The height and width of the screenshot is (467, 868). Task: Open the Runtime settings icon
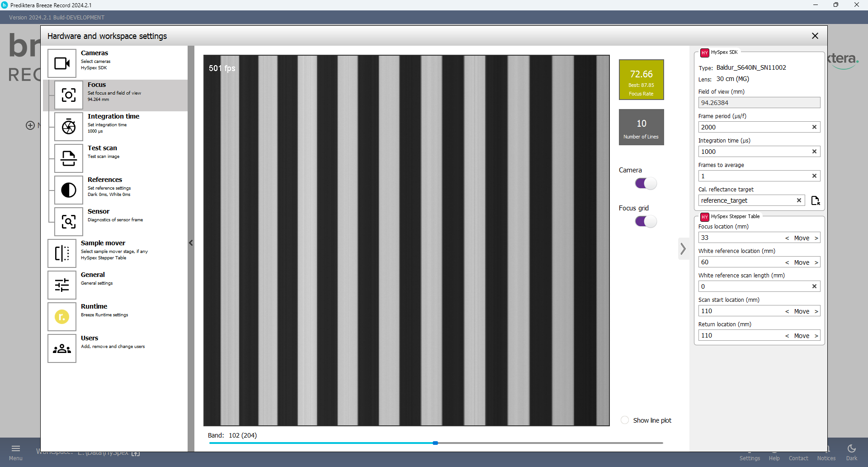point(62,317)
